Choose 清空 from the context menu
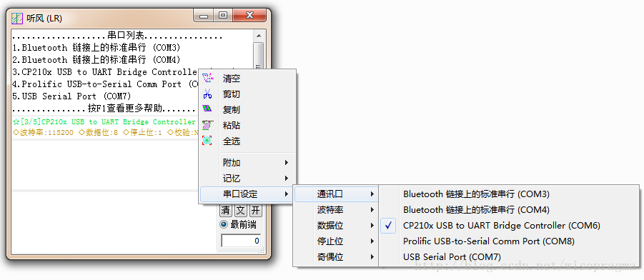 coord(247,79)
